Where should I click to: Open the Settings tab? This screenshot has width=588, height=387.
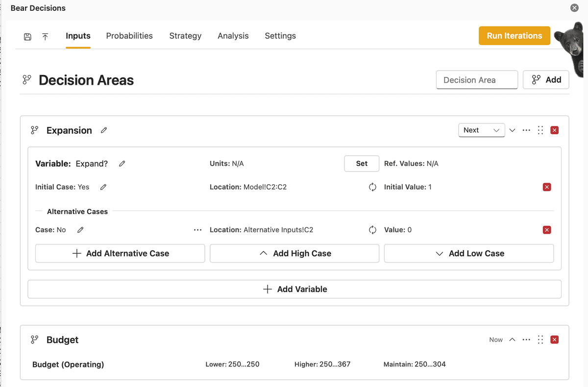point(280,36)
